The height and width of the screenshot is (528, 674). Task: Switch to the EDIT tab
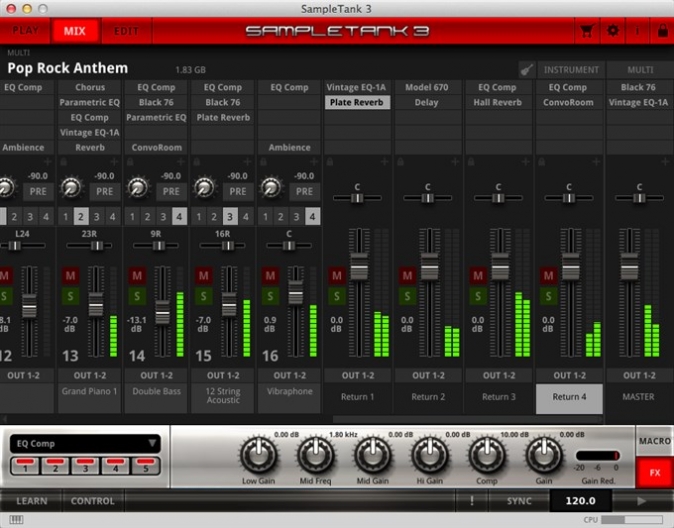click(x=126, y=31)
